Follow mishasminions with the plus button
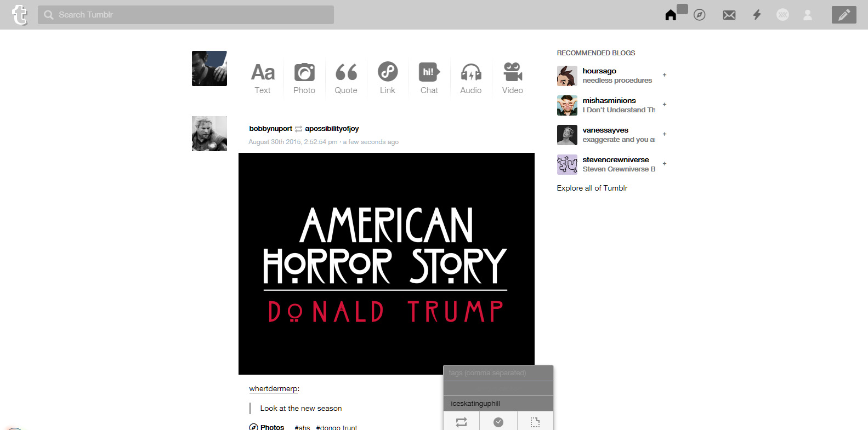This screenshot has width=868, height=430. 665,105
